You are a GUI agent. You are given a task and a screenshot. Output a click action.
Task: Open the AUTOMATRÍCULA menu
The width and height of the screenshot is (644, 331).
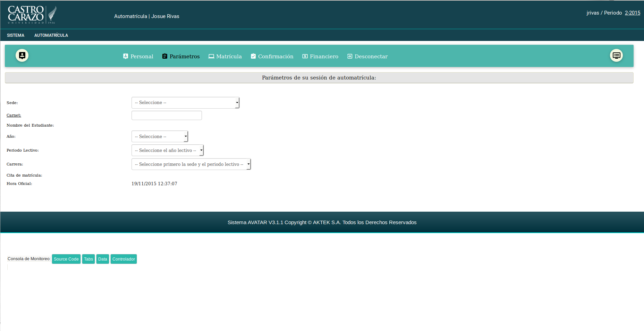(51, 35)
